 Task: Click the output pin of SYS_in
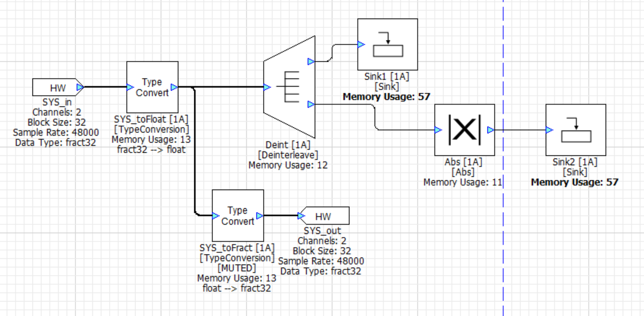click(80, 87)
